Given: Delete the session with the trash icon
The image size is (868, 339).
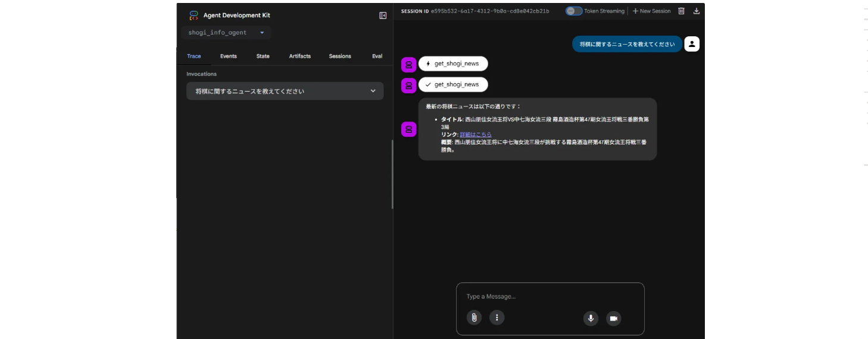Looking at the screenshot, I should 682,11.
